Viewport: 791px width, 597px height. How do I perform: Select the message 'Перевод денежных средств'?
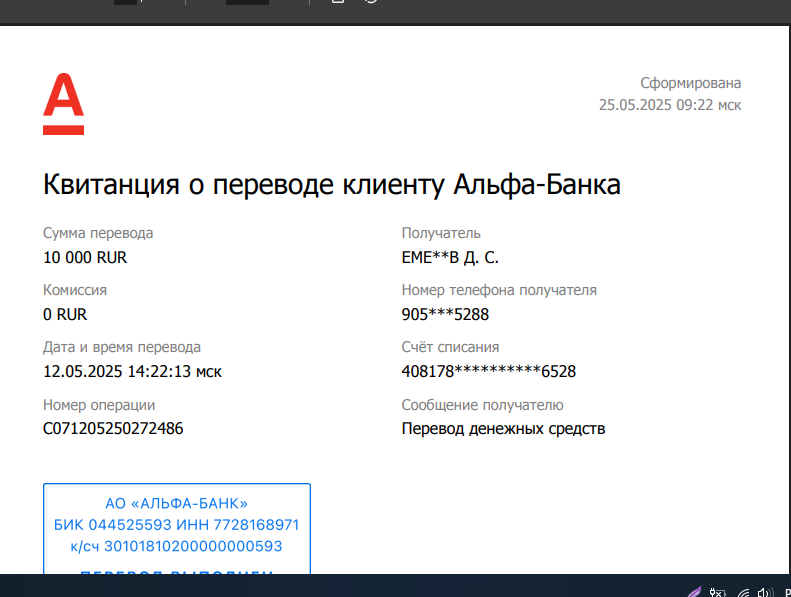coord(503,429)
